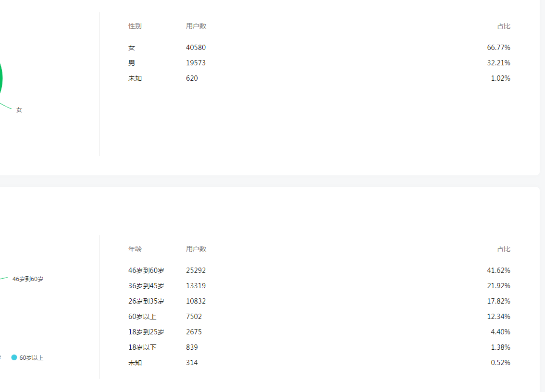The height and width of the screenshot is (392, 545).
Task: Select the 18岁以下 age row
Action: [x=142, y=347]
